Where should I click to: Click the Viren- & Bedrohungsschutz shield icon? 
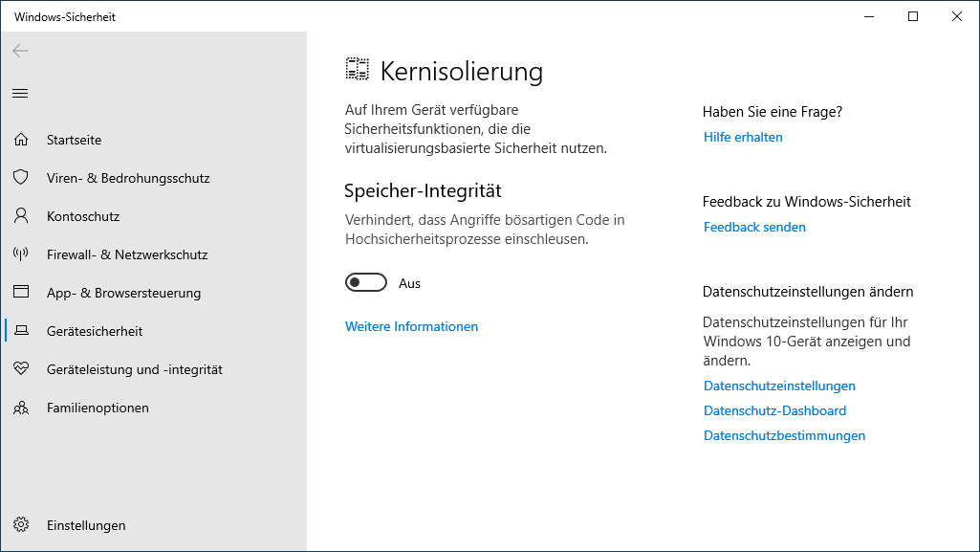tap(20, 178)
